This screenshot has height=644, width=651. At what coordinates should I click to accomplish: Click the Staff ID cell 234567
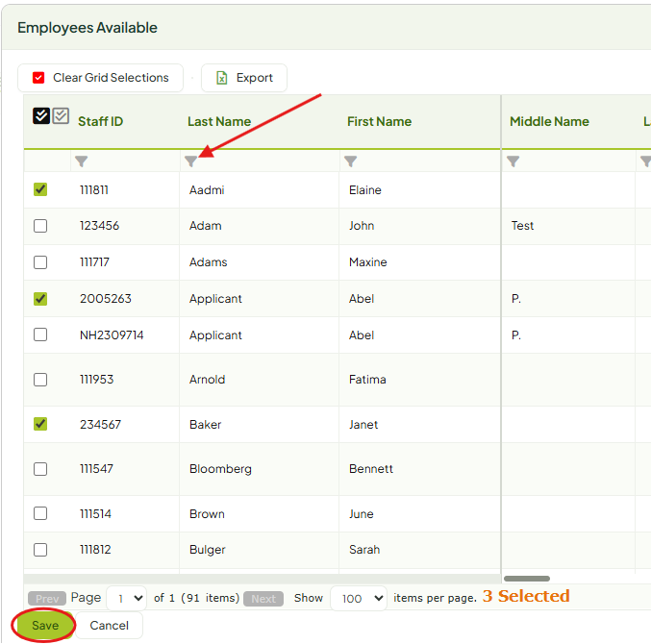tap(100, 425)
